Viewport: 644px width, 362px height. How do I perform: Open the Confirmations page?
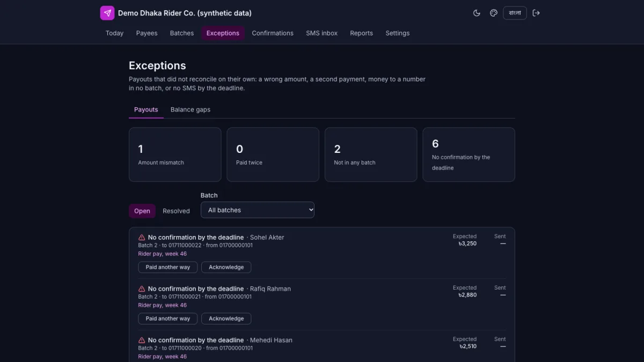pos(273,33)
